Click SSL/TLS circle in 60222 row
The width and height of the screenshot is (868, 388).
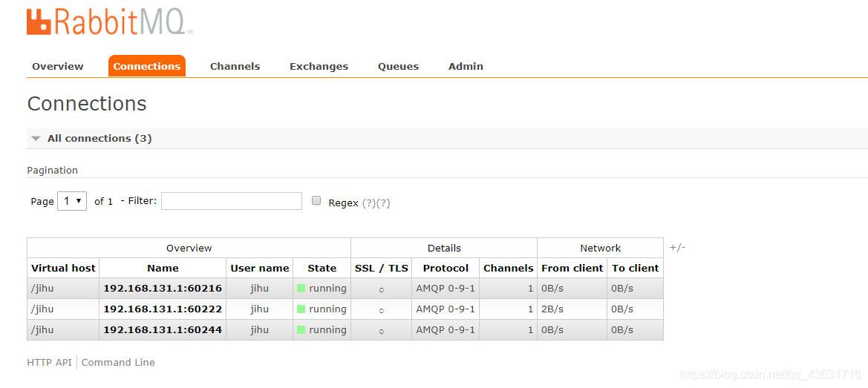click(382, 311)
